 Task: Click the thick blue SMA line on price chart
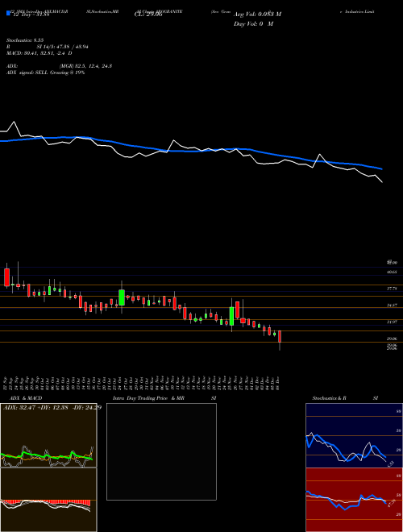click(x=190, y=152)
